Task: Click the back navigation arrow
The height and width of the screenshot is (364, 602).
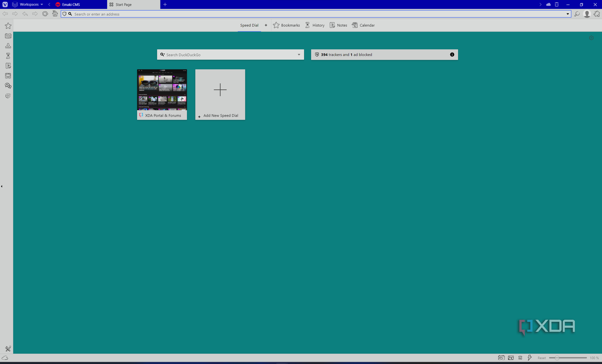Action: click(x=5, y=14)
